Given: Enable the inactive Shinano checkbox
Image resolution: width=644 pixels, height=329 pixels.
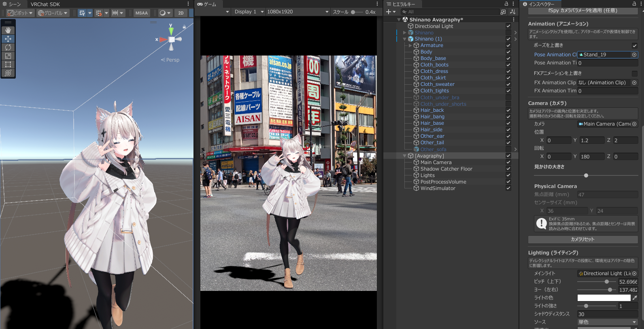Looking at the screenshot, I should pos(508,32).
